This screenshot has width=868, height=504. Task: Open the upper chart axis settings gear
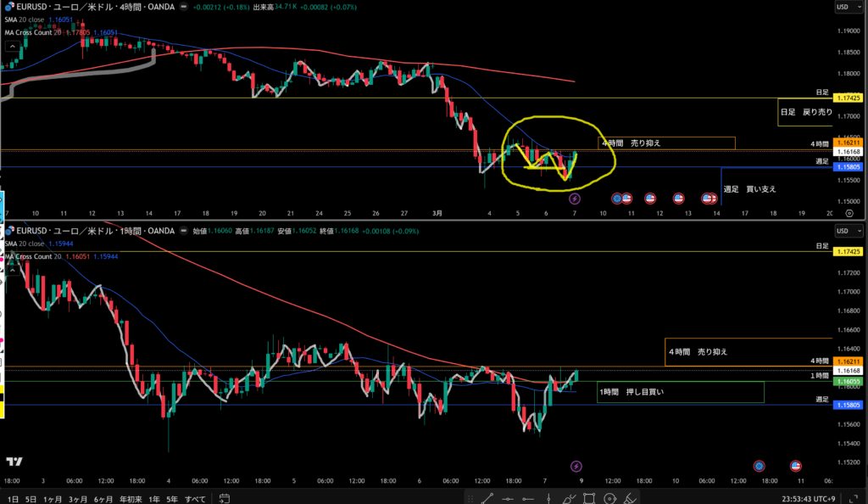(849, 214)
